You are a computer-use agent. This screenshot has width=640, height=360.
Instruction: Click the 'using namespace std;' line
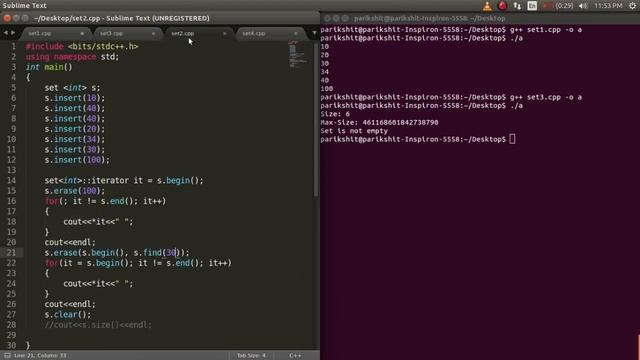coord(72,57)
